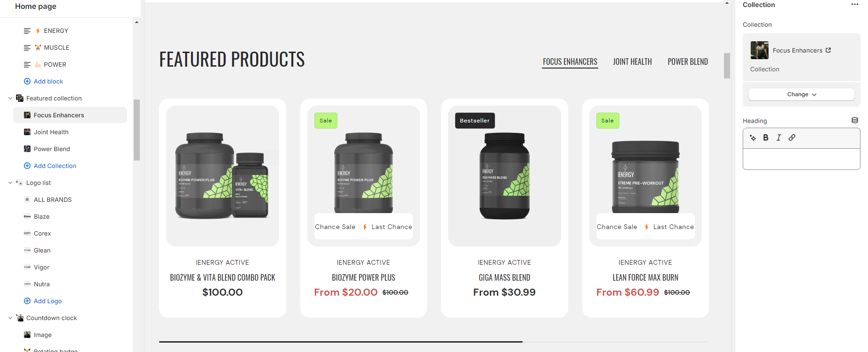Insert link in Heading editor
This screenshot has width=868, height=352.
792,138
